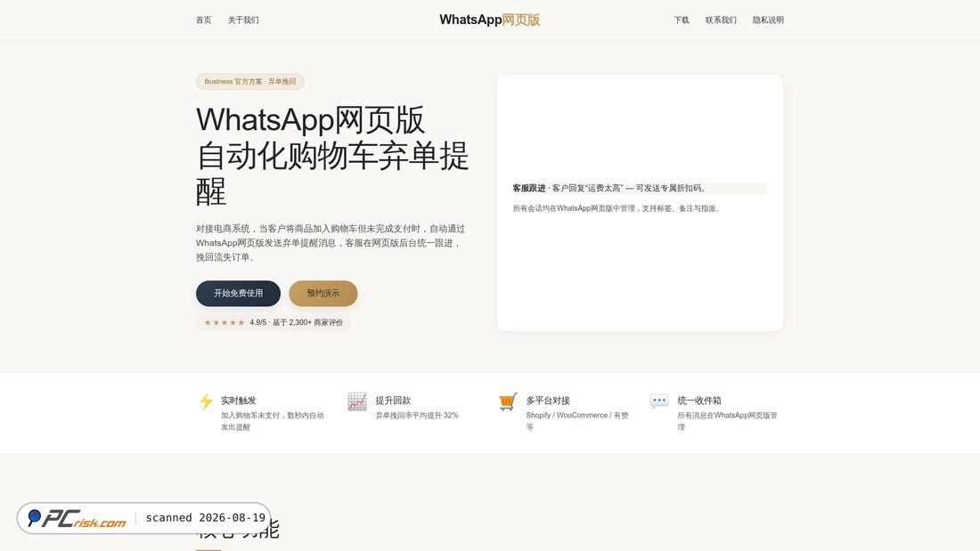Click the 弃单挽回率平均提升 32% description

pos(417,416)
